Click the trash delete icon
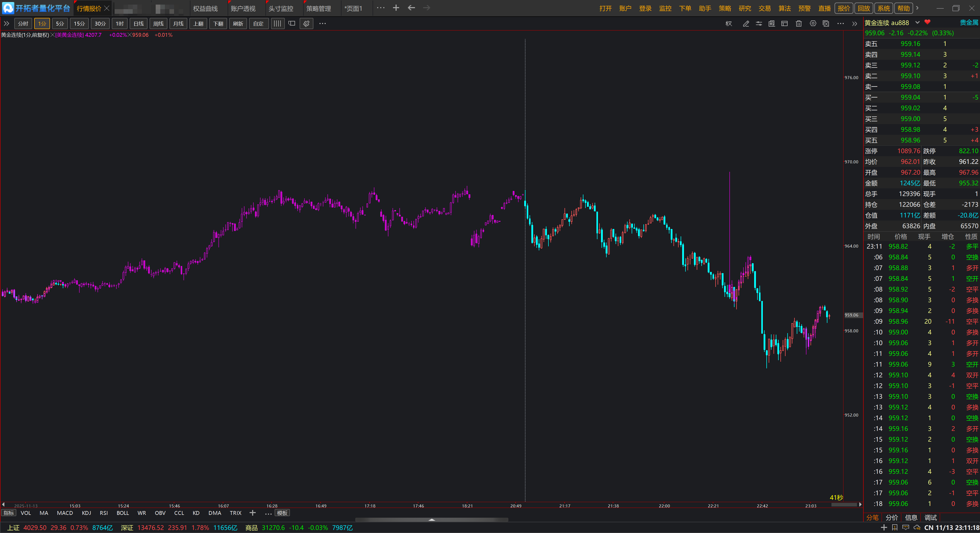 (x=799, y=23)
